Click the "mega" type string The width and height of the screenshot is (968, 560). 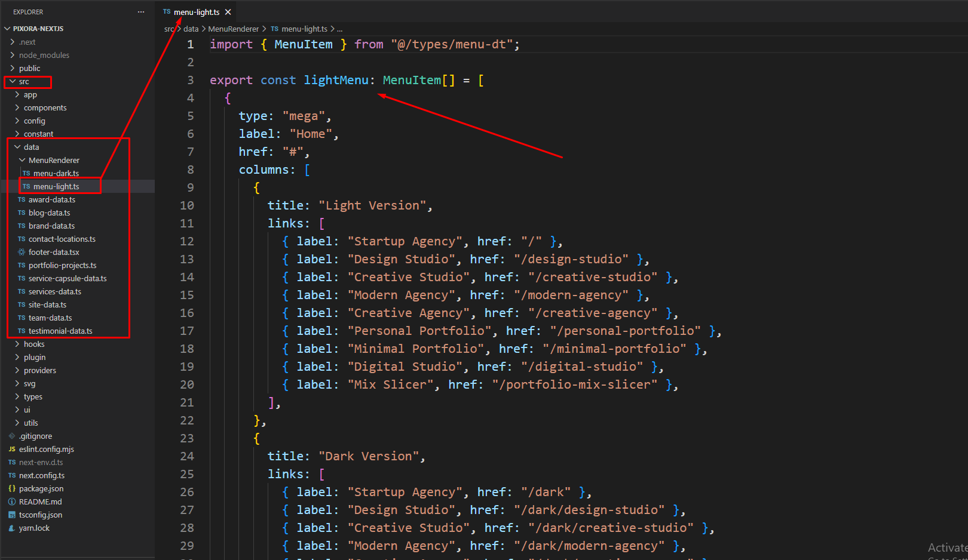click(304, 116)
